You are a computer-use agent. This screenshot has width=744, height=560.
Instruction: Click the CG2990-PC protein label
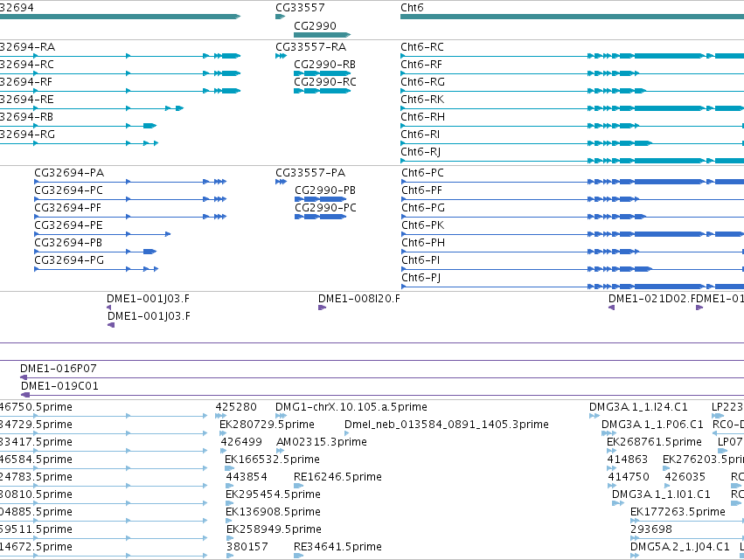coord(325,208)
